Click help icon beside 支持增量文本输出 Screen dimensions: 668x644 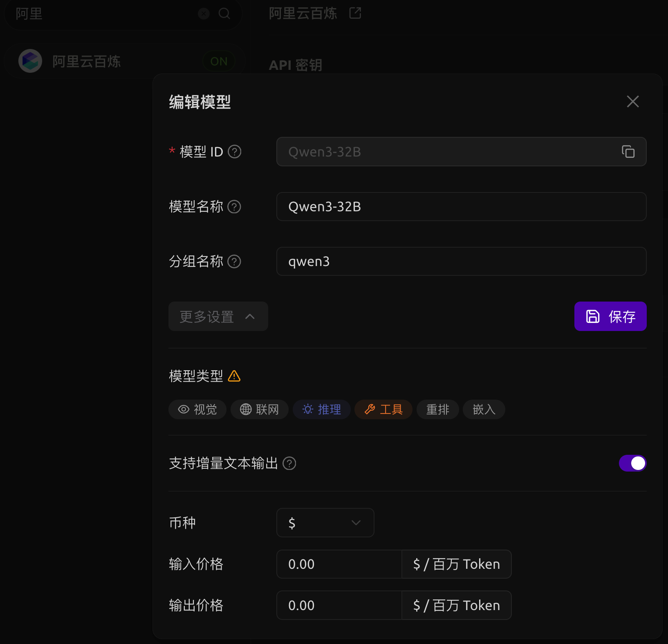coord(289,463)
